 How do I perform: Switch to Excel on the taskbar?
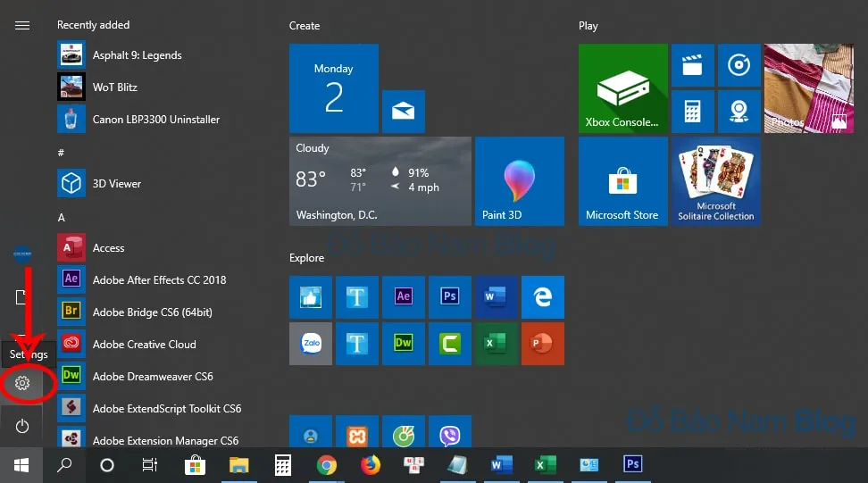(546, 465)
